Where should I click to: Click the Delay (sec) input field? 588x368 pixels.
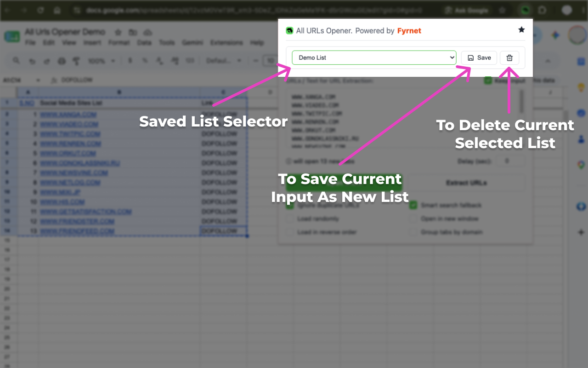coord(510,161)
